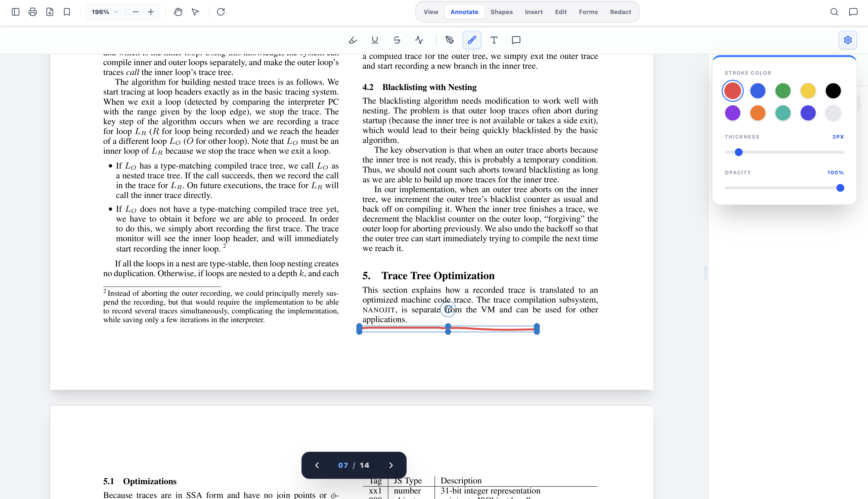Click the thickness slider track
The image size is (868, 499).
(784, 152)
